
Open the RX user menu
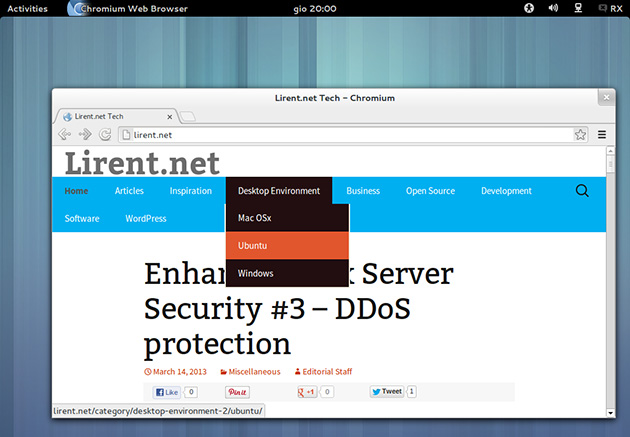pos(611,8)
